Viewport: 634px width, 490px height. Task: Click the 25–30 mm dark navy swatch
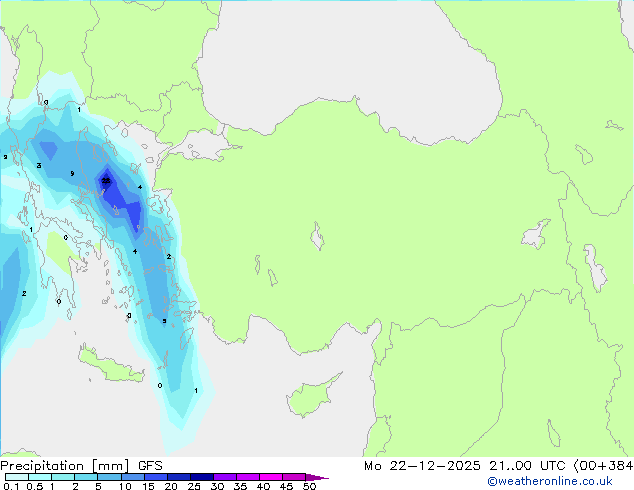point(201,477)
